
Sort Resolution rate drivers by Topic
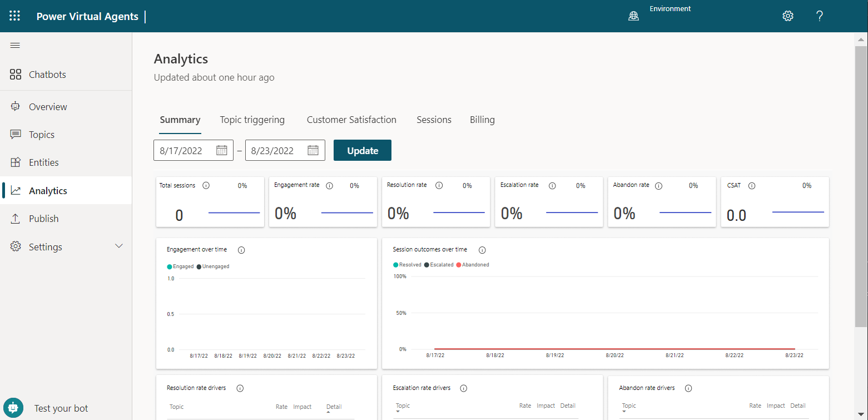[x=177, y=407]
